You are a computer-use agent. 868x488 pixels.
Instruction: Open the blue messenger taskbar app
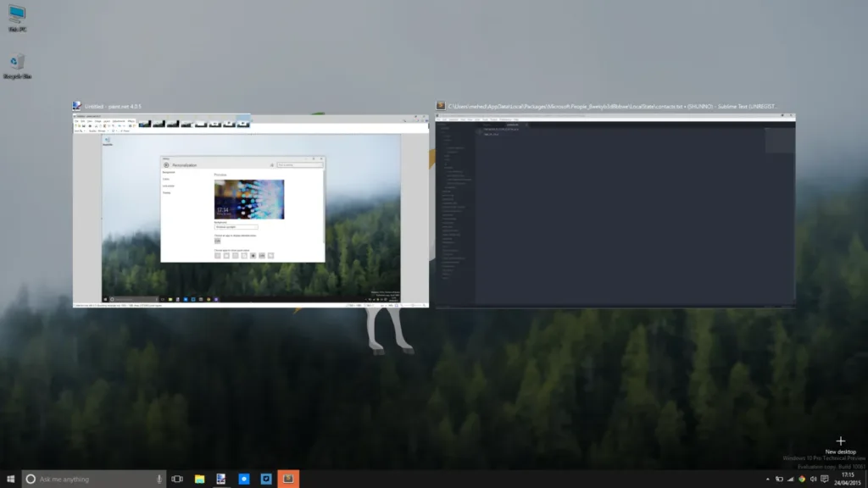coord(243,480)
